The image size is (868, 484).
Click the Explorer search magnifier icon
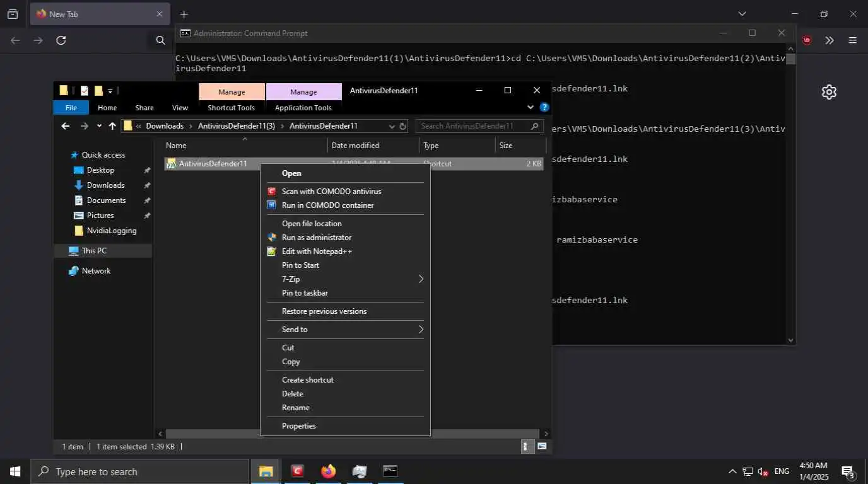(x=535, y=126)
